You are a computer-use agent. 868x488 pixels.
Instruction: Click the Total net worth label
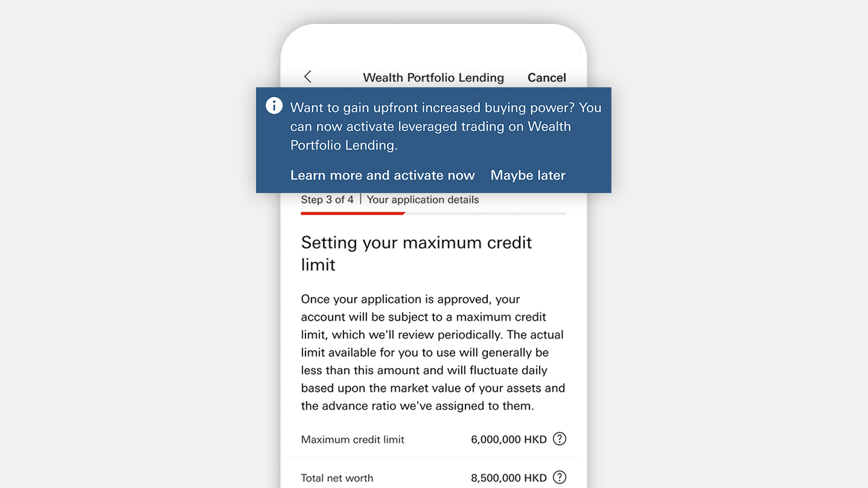(x=337, y=478)
